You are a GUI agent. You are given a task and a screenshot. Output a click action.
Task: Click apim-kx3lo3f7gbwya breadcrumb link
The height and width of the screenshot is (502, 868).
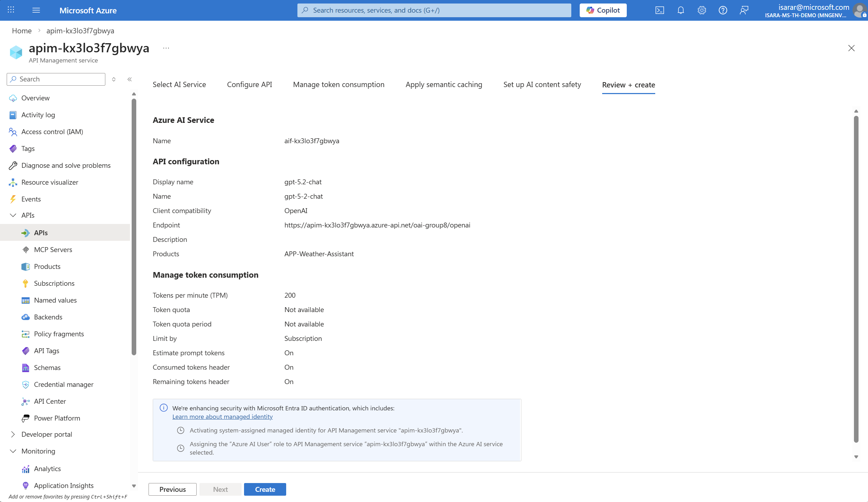point(80,31)
